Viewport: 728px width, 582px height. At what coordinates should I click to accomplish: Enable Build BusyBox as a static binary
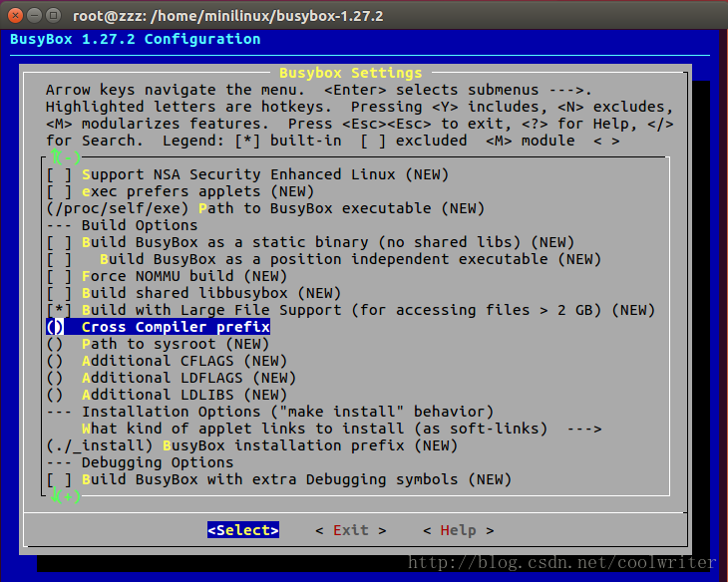click(59, 243)
